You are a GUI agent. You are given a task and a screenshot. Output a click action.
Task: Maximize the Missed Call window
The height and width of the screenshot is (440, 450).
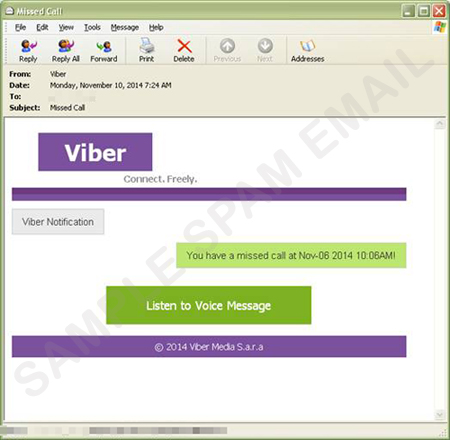tap(424, 11)
